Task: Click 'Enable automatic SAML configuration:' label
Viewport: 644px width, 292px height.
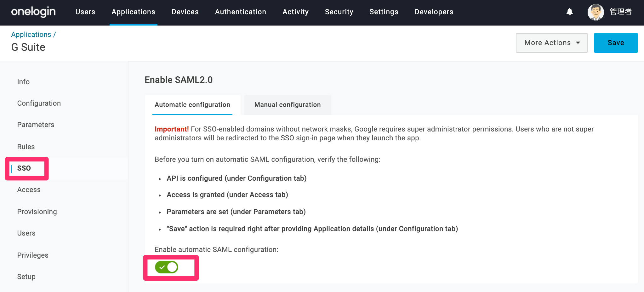Action: click(x=216, y=250)
